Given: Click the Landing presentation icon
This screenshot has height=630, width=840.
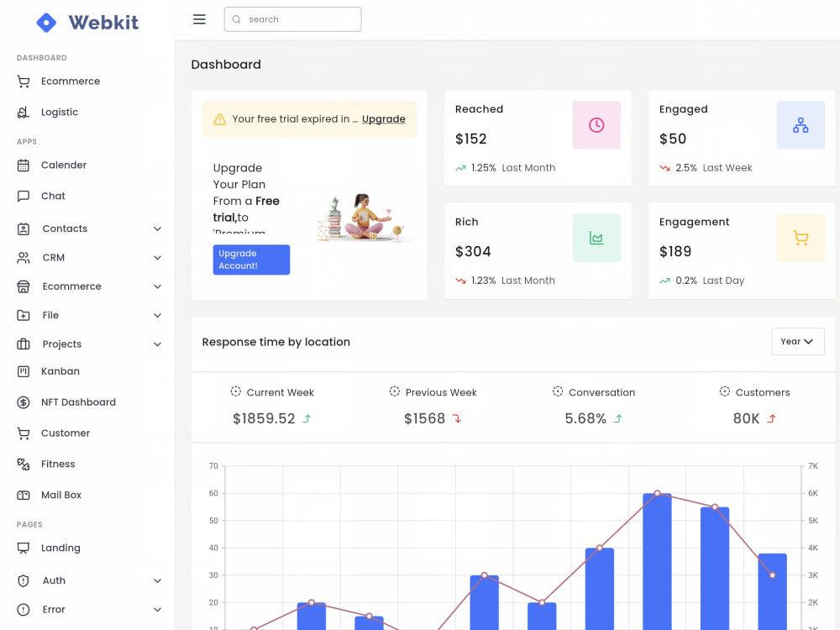Looking at the screenshot, I should click(x=23, y=548).
